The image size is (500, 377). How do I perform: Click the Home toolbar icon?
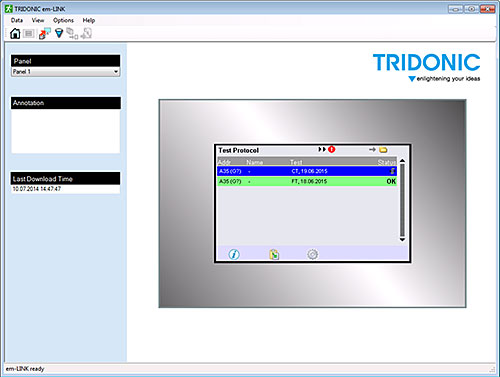pyautogui.click(x=15, y=33)
